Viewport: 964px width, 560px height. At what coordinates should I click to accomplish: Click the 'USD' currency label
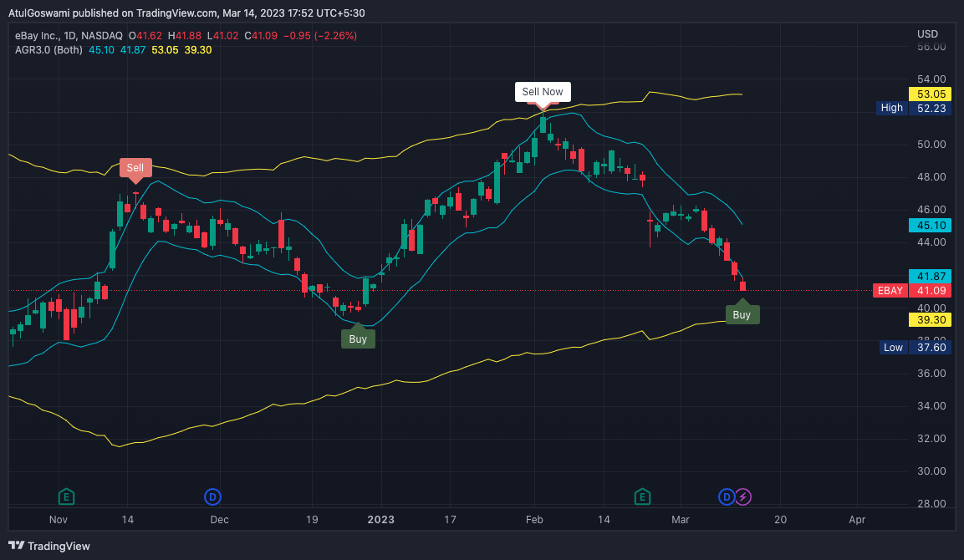[x=928, y=33]
